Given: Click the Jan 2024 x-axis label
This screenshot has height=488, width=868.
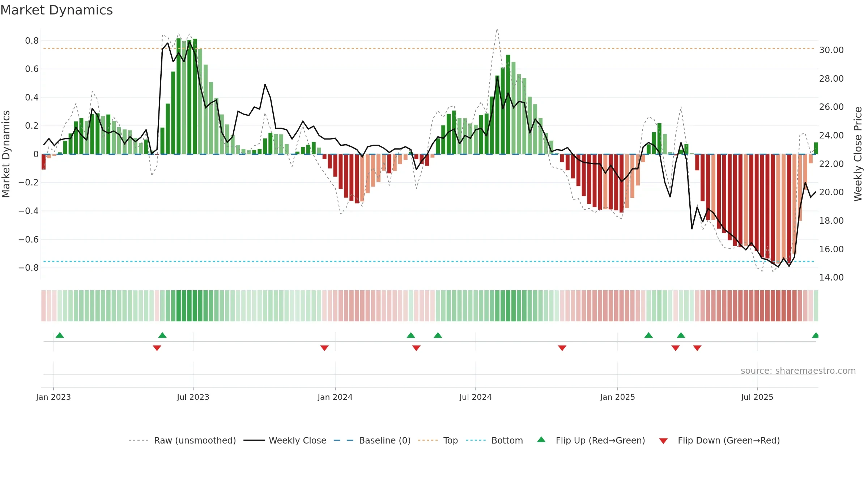Looking at the screenshot, I should click(335, 397).
